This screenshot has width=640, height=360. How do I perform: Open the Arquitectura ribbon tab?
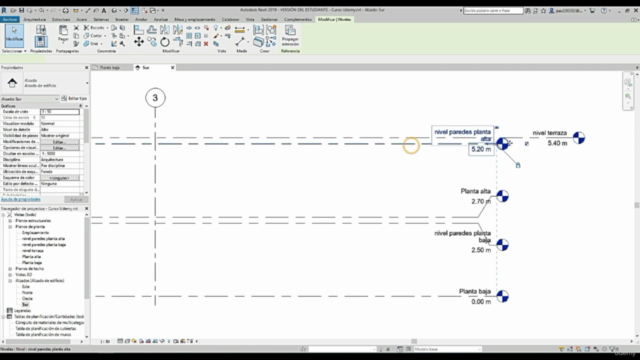tap(35, 19)
